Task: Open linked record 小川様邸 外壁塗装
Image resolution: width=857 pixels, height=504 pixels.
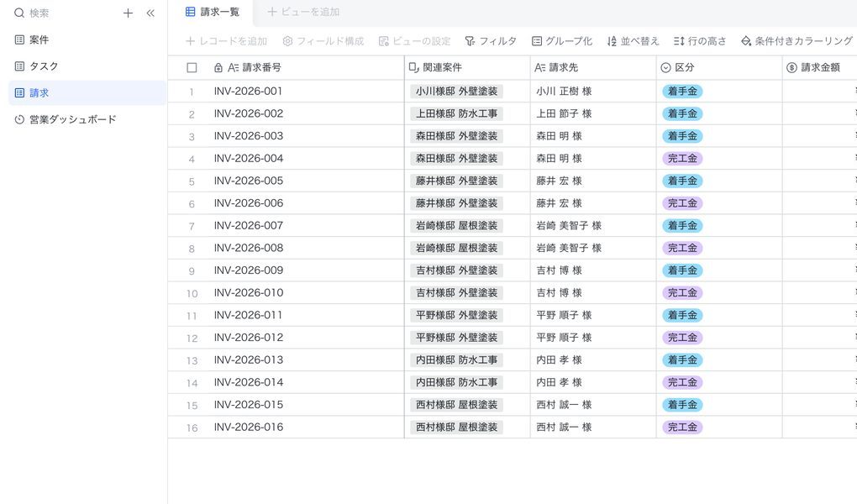Action: click(456, 92)
